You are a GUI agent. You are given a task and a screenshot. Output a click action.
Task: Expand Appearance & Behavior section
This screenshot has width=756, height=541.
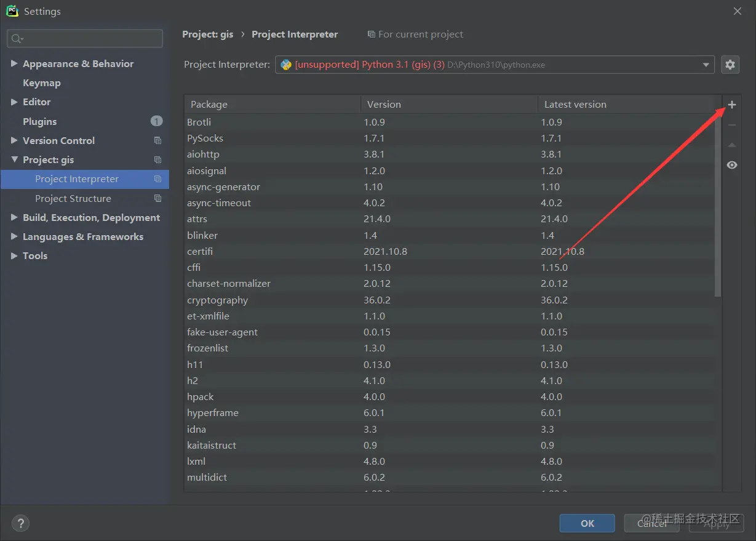click(x=14, y=63)
